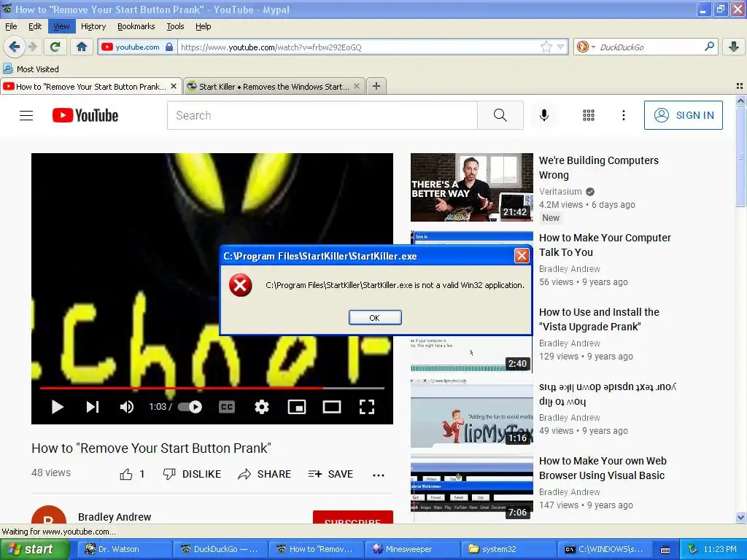Reload the page with the refresh icon
The width and height of the screenshot is (747, 560).
(55, 47)
